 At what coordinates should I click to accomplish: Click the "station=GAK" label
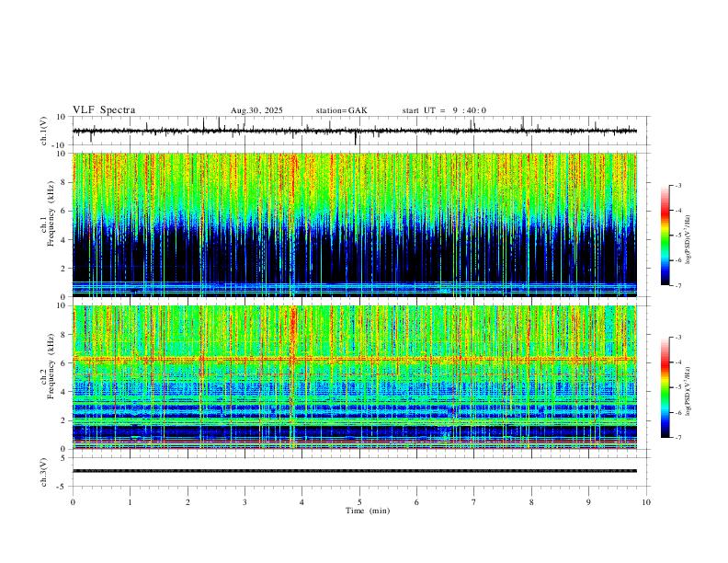pyautogui.click(x=341, y=110)
